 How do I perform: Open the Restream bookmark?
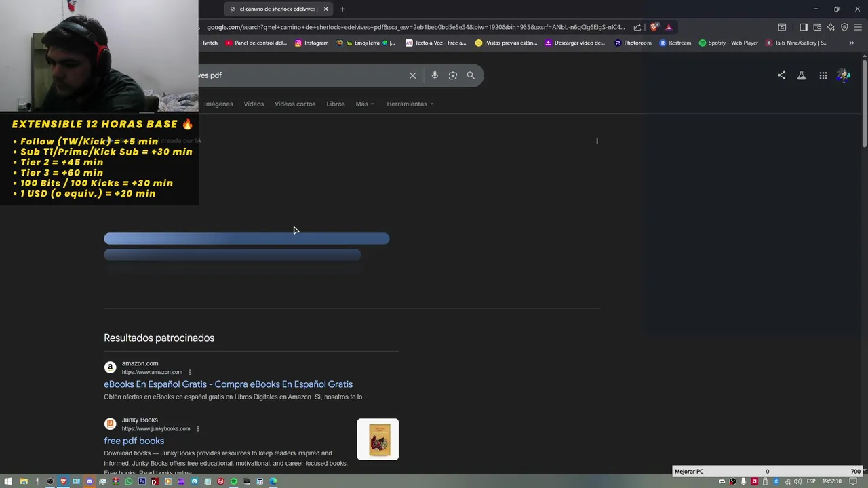(x=675, y=43)
